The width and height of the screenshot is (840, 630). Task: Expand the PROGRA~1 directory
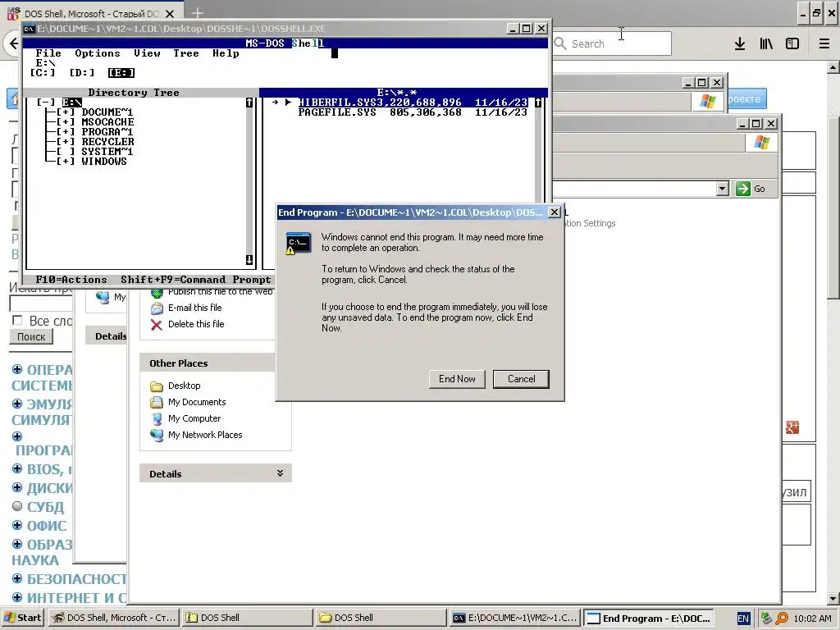(66, 132)
